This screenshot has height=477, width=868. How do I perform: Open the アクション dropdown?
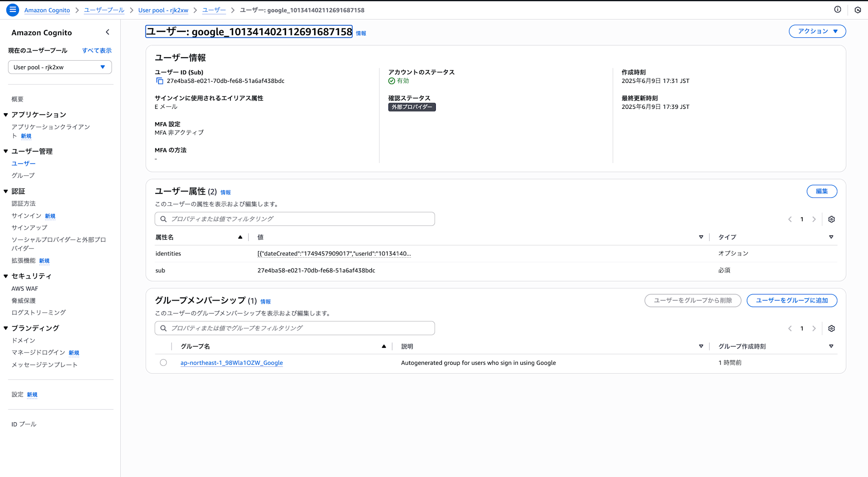(817, 31)
